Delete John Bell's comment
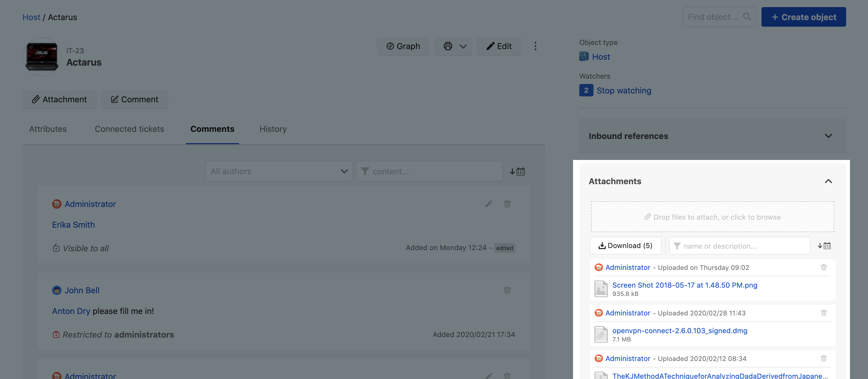This screenshot has width=868, height=379. pos(507,290)
